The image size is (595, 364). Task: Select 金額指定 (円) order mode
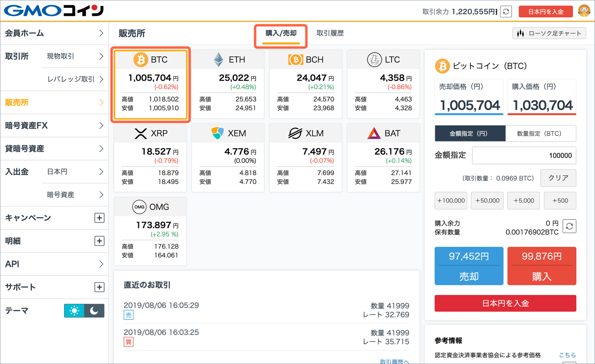coord(470,133)
